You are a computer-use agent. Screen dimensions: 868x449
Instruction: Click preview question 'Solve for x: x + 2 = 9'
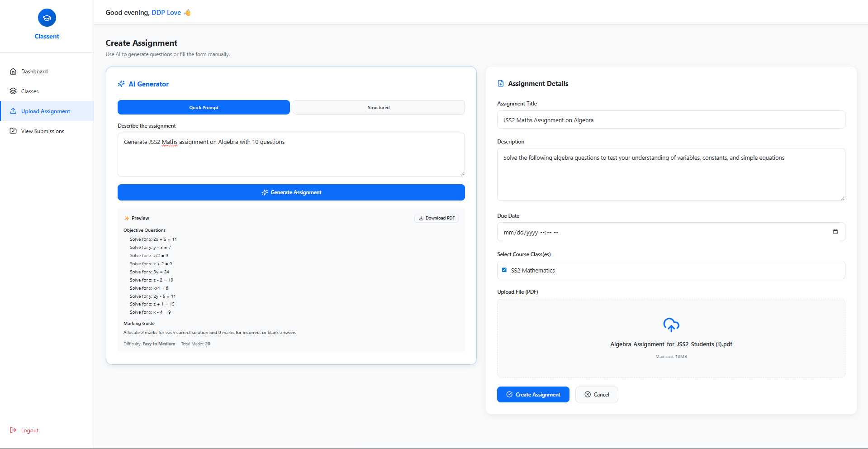[151, 264]
